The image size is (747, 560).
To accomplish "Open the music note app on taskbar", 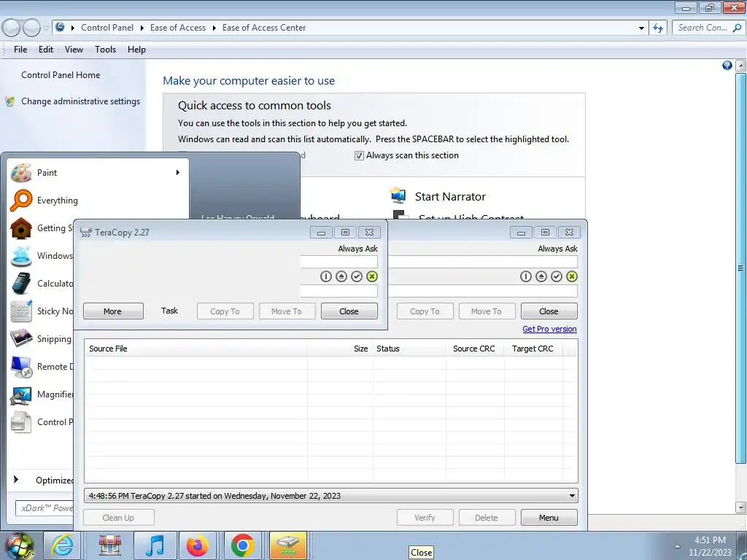I will point(155,545).
